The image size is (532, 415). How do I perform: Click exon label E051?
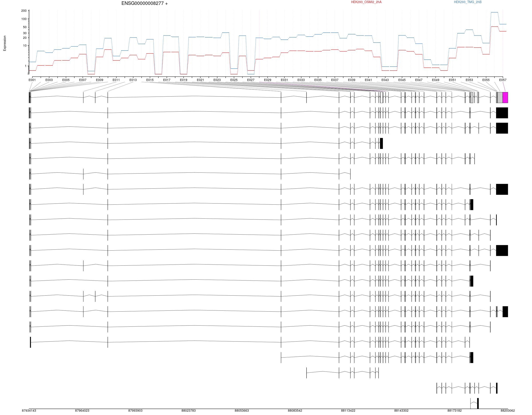[x=452, y=80]
